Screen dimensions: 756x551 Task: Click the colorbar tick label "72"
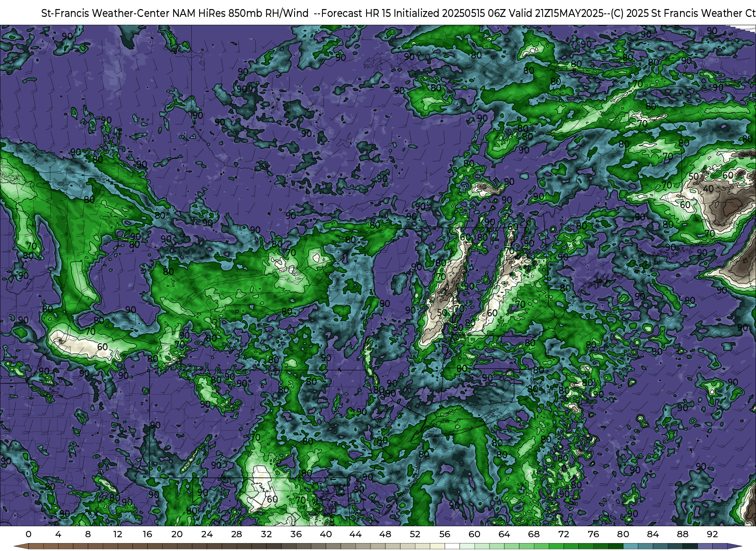coord(563,534)
